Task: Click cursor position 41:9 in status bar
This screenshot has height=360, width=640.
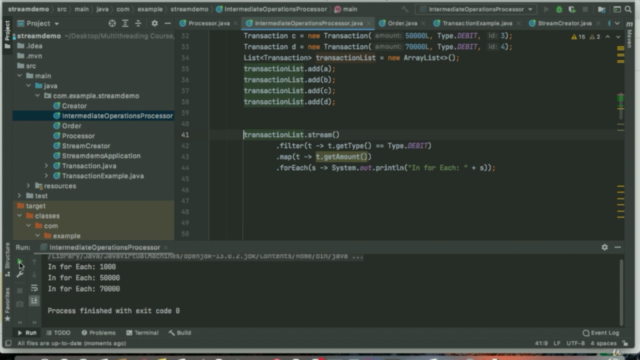Action: [x=541, y=343]
